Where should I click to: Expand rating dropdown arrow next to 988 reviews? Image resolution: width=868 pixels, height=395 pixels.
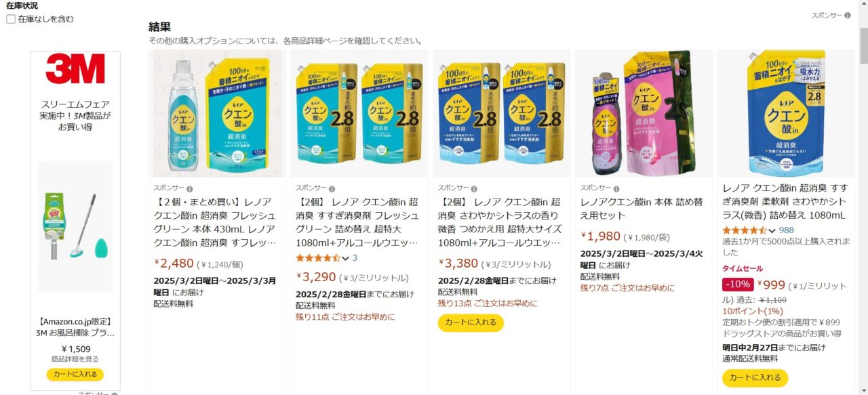click(x=772, y=230)
